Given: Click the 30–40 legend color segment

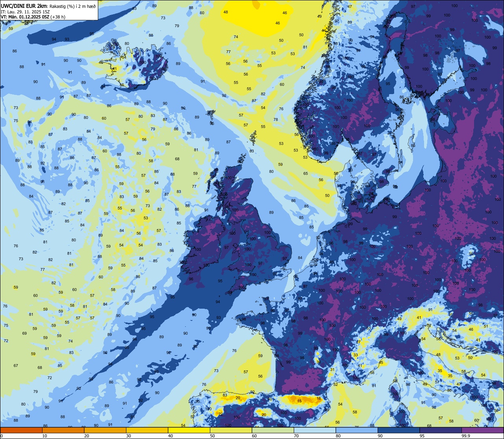Looking at the screenshot, I should [147, 430].
